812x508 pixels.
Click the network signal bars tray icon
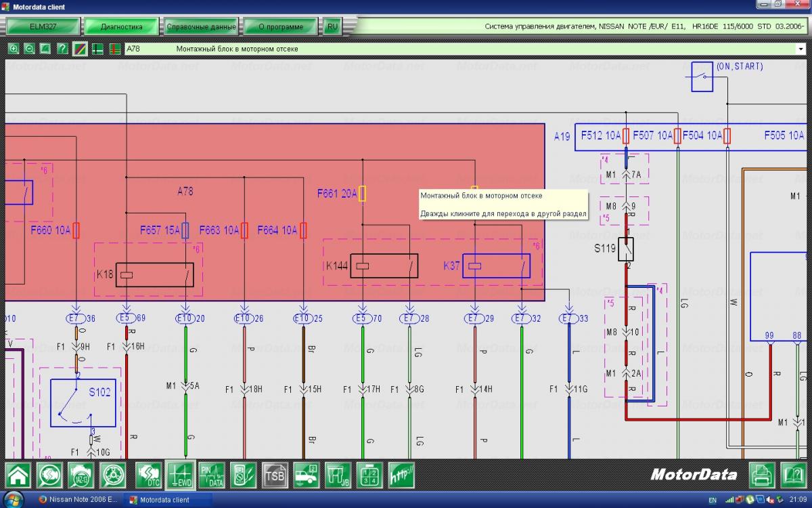pos(731,501)
